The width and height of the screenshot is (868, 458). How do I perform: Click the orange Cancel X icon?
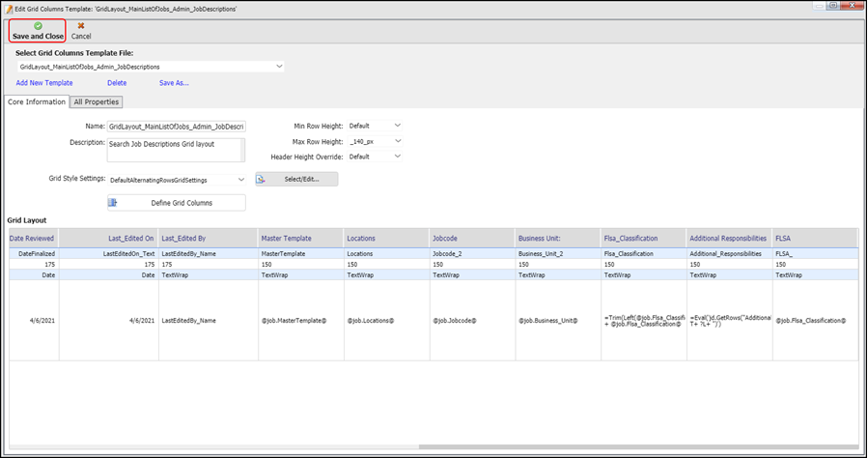[81, 26]
